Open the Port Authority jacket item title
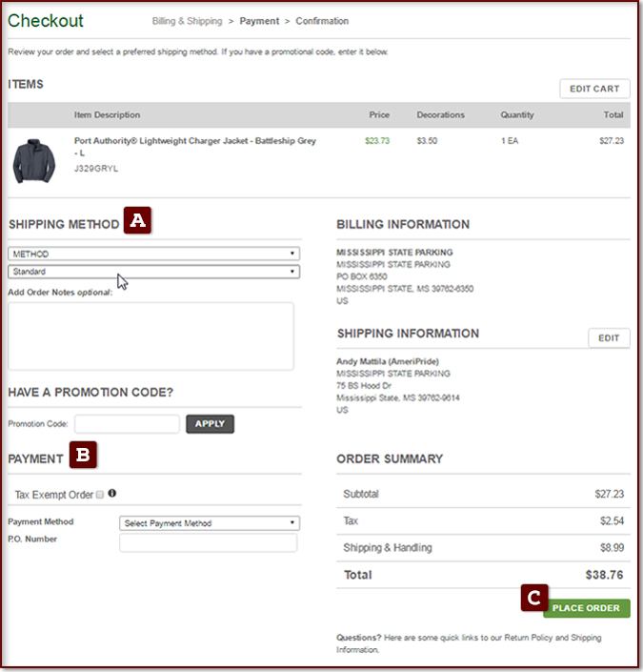The height and width of the screenshot is (672, 643). tap(194, 140)
